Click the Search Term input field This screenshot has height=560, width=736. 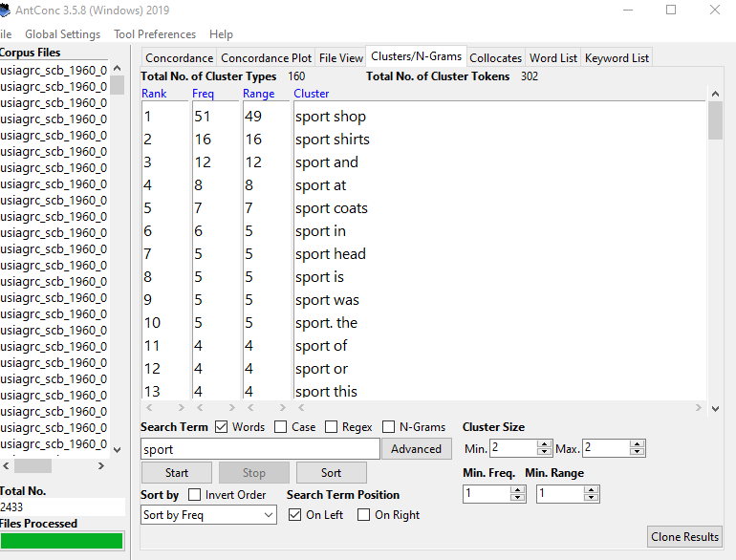click(260, 449)
